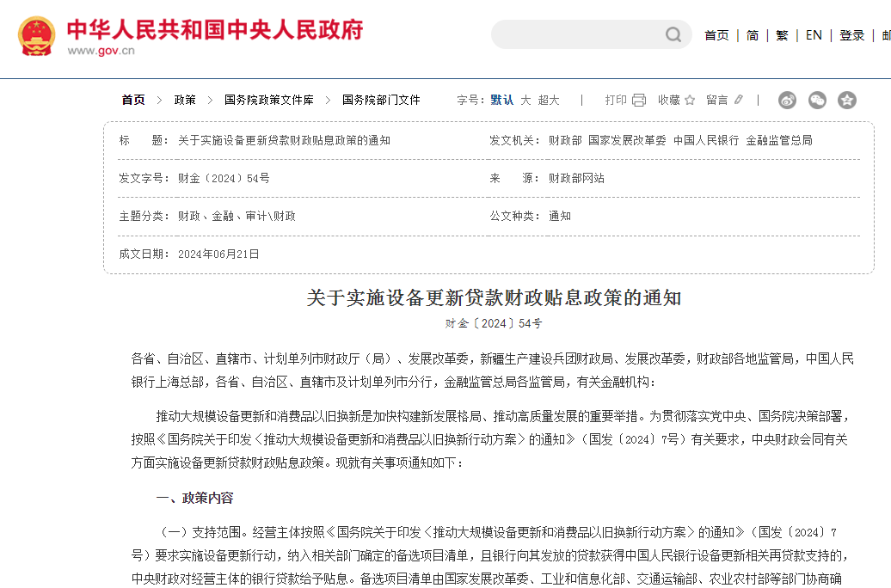Screen dimensions: 891x588
Task: Click the national emblem logo
Action: coord(37,37)
